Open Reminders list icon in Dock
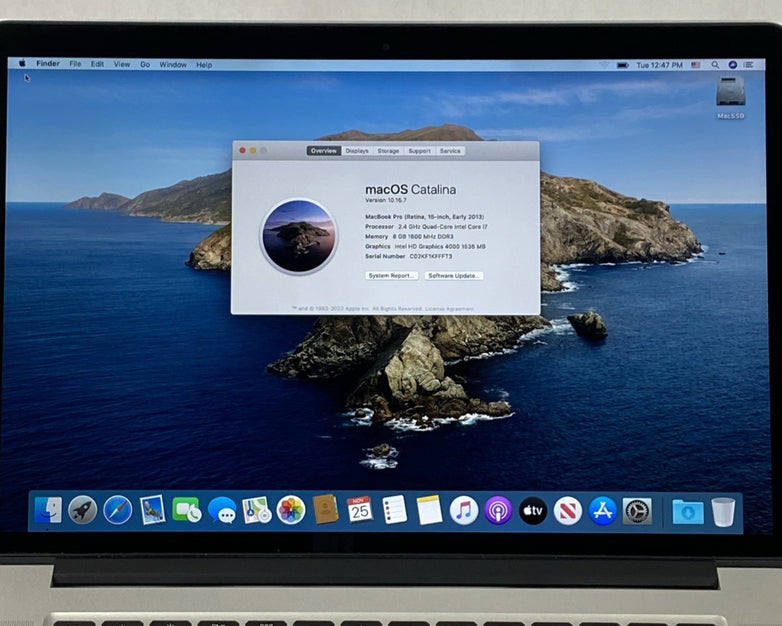The height and width of the screenshot is (626, 782). click(394, 510)
